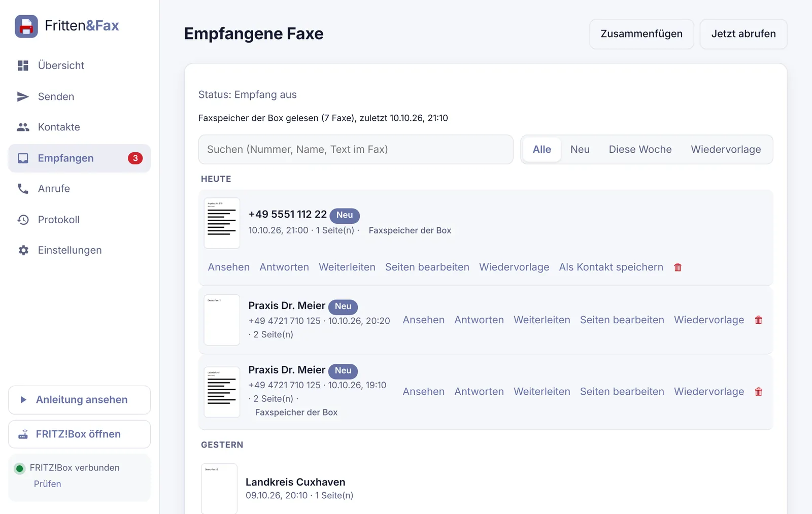Click the Zusammenfügen button
The width and height of the screenshot is (812, 514).
641,34
